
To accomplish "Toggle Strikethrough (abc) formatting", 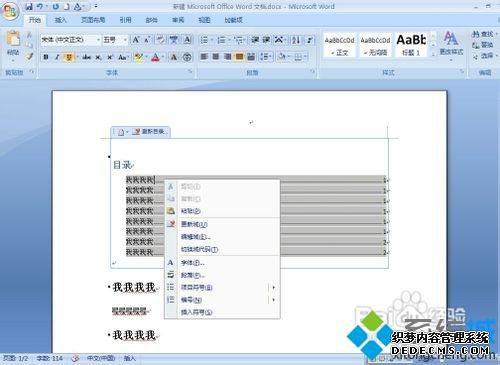I will pyautogui.click(x=87, y=57).
